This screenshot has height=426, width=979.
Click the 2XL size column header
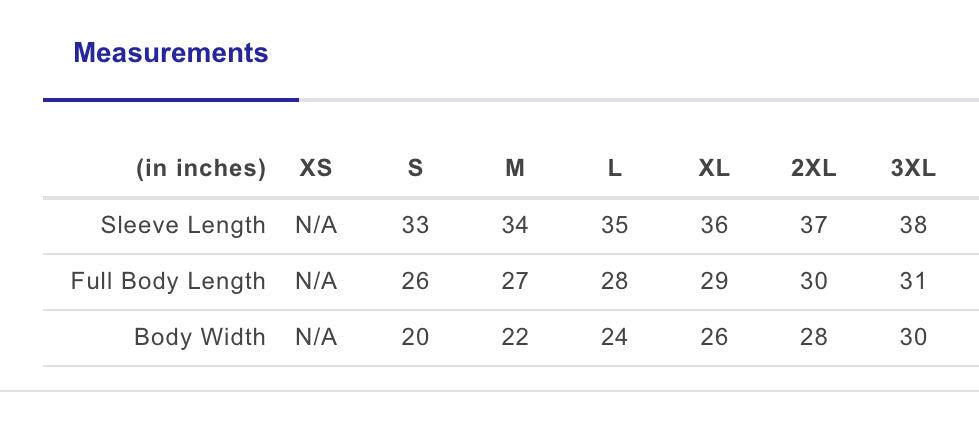814,169
